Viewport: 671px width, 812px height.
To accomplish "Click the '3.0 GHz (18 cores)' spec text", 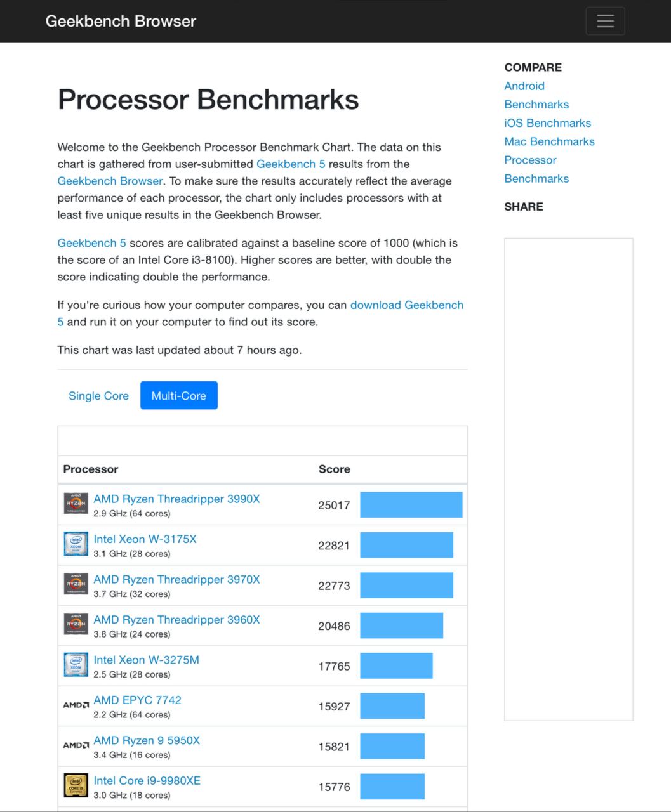I will (132, 795).
